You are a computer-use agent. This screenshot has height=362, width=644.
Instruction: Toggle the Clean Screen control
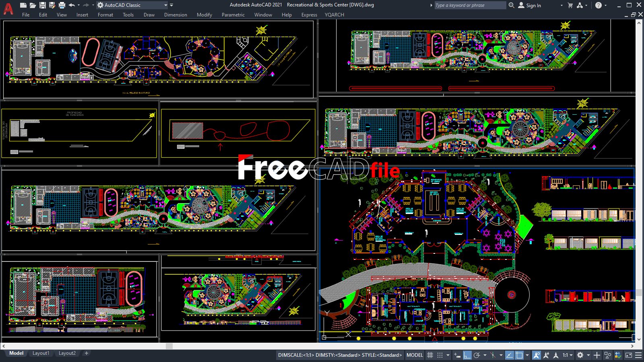click(628, 355)
